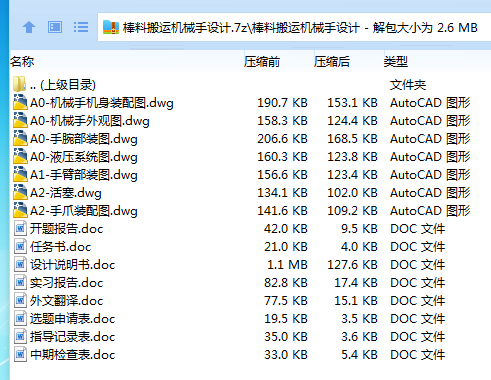Screen dimensions: 491x380
Task: Click the 102.0 KB compressed size cell
Action: pos(352,193)
